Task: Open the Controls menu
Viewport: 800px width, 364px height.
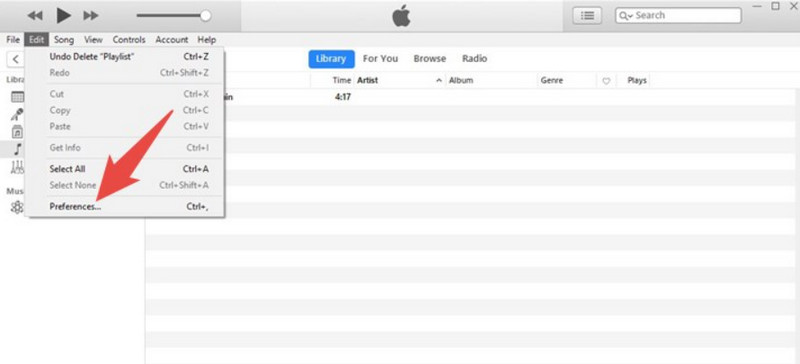Action: point(129,39)
